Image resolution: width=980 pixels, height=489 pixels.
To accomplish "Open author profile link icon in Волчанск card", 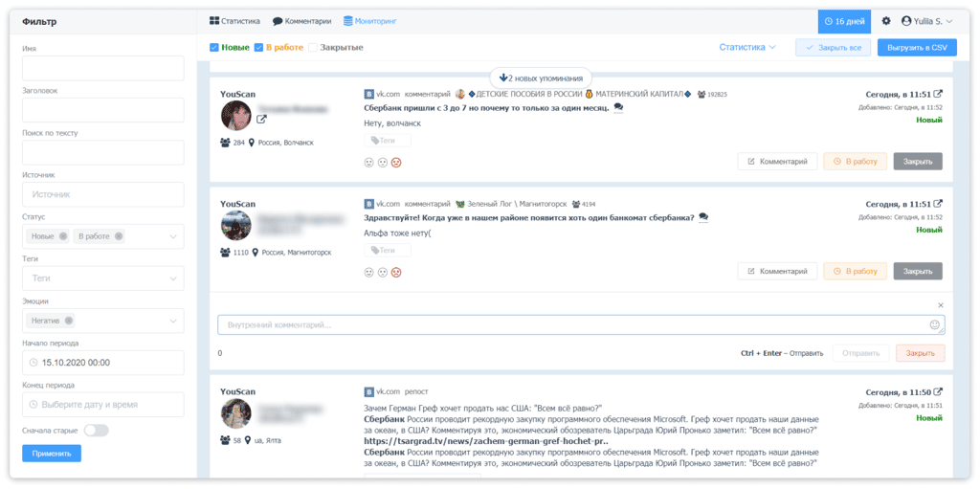I will pos(261,120).
